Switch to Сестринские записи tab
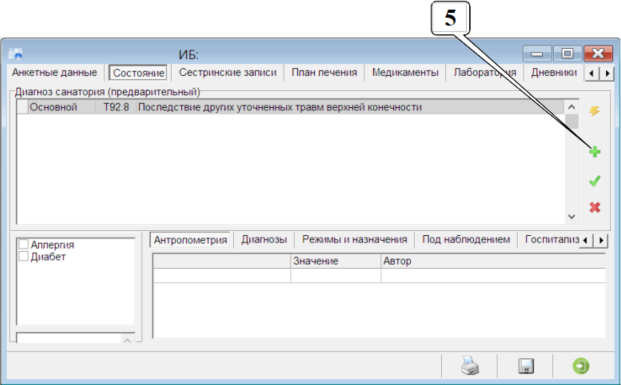This screenshot has height=385, width=621. point(228,72)
